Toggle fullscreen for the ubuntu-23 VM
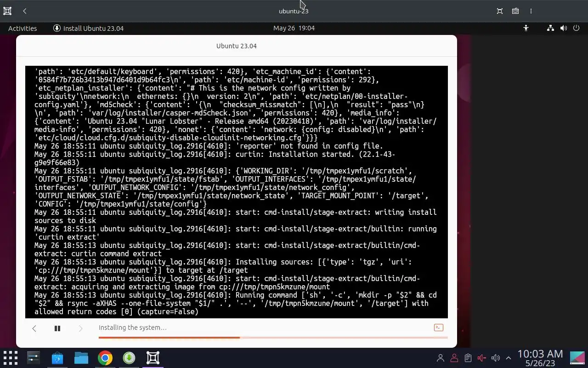The height and width of the screenshot is (368, 588). point(500,11)
